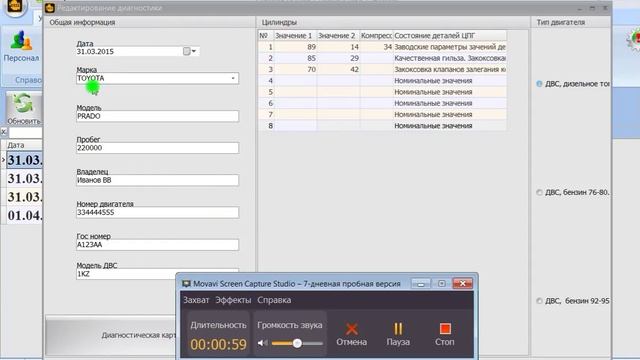Click the Состояние деталей ЦПГ column header
The height and width of the screenshot is (360, 640).
(449, 36)
